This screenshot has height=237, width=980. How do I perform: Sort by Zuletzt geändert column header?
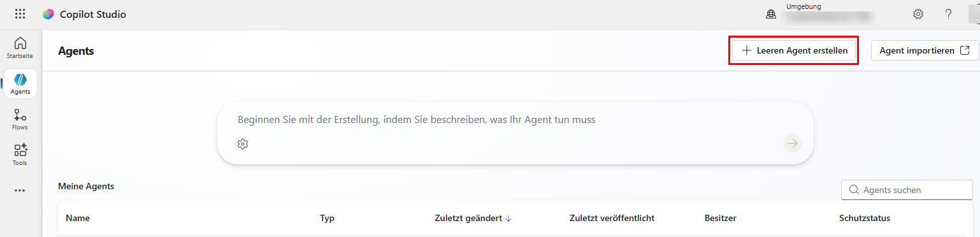pos(473,218)
